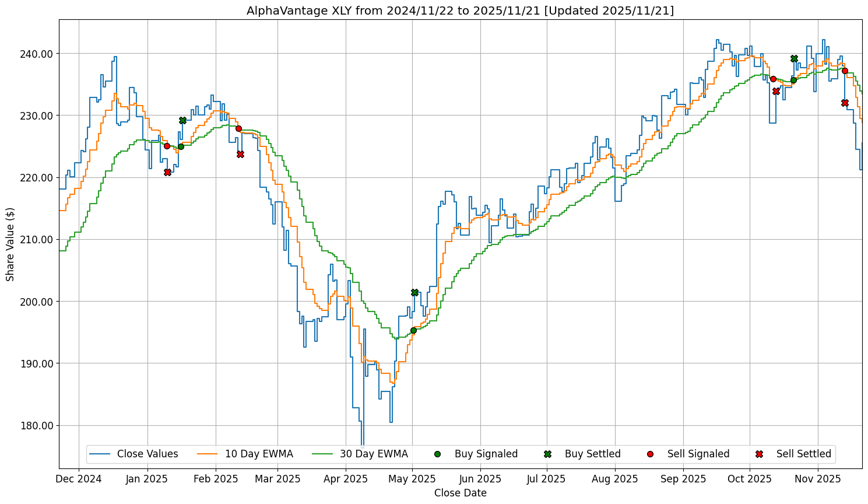Click the Buy Settled marker in late October 2025
The height and width of the screenshot is (504, 868).
(x=794, y=58)
